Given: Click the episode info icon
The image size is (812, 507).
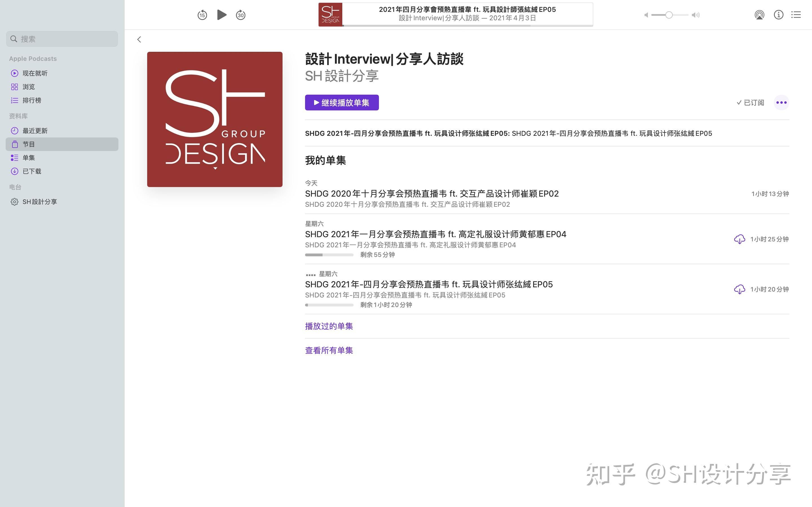Looking at the screenshot, I should point(778,15).
